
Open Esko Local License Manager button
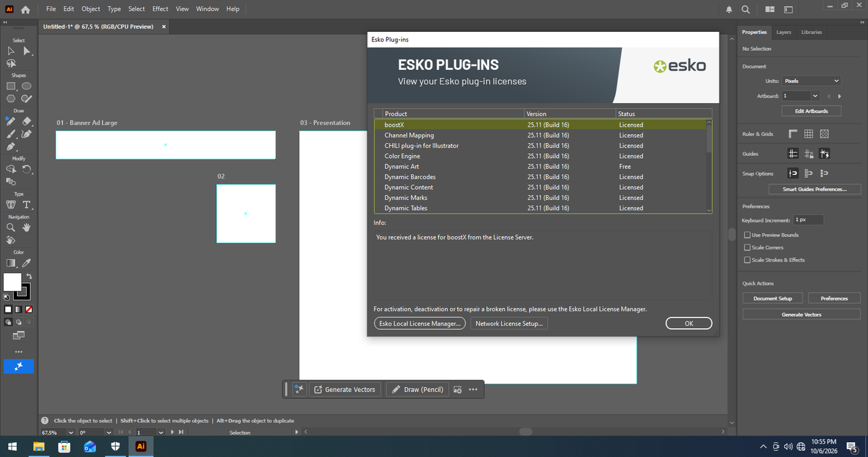click(420, 323)
